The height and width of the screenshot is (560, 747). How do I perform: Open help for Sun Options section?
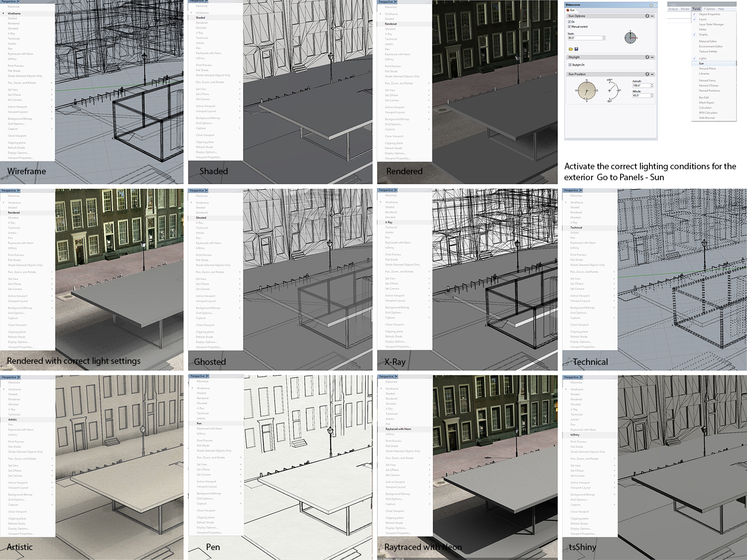647,16
